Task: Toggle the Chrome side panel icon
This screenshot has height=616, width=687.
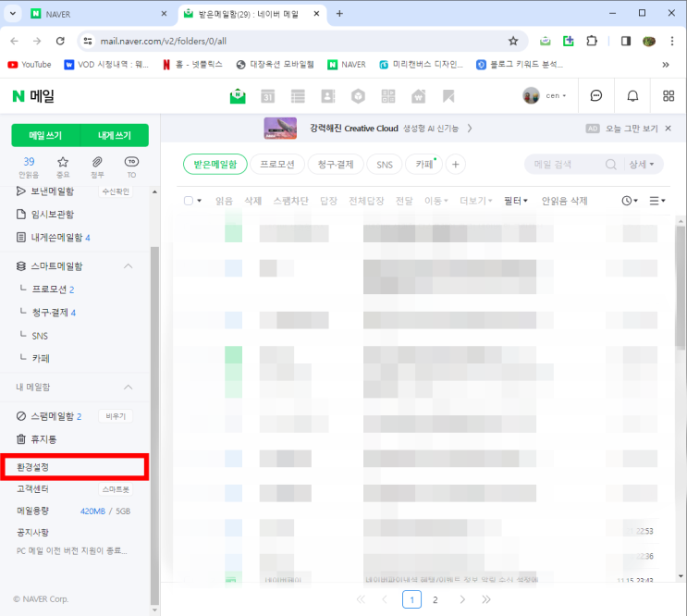Action: 626,42
